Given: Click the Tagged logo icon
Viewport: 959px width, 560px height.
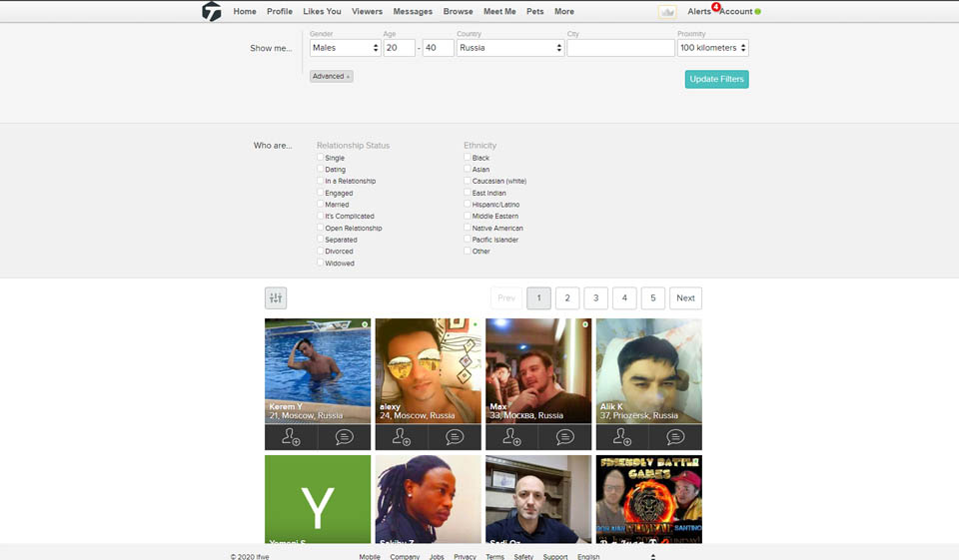Looking at the screenshot, I should click(211, 12).
